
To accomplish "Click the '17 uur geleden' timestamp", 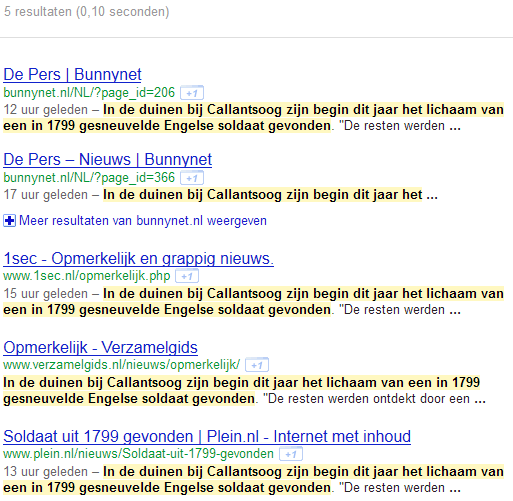I will (46, 195).
